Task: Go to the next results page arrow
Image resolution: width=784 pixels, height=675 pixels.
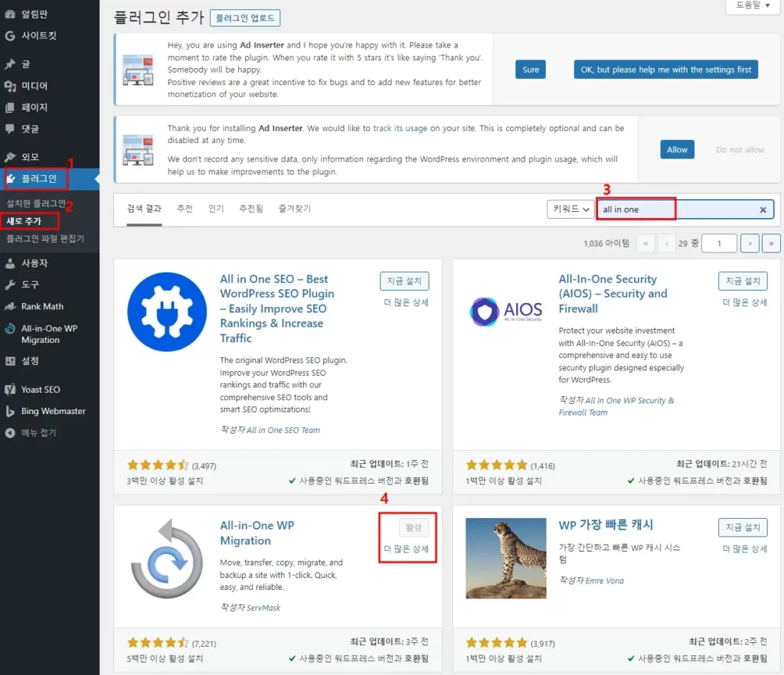Action: (750, 243)
